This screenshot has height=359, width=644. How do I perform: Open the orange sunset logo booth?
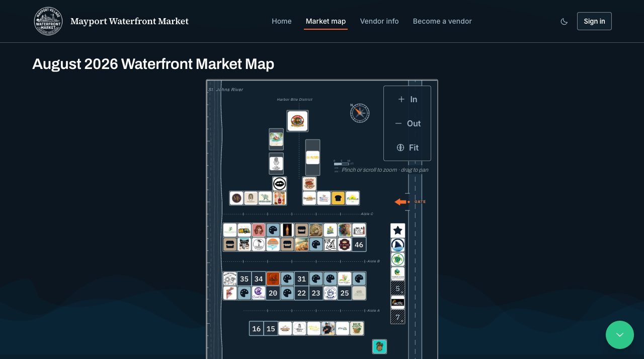pyautogui.click(x=273, y=245)
